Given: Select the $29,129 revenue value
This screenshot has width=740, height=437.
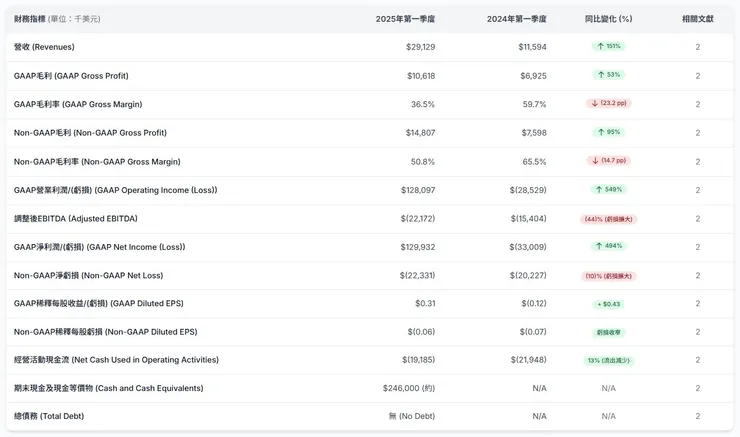Looking at the screenshot, I should pyautogui.click(x=420, y=47).
